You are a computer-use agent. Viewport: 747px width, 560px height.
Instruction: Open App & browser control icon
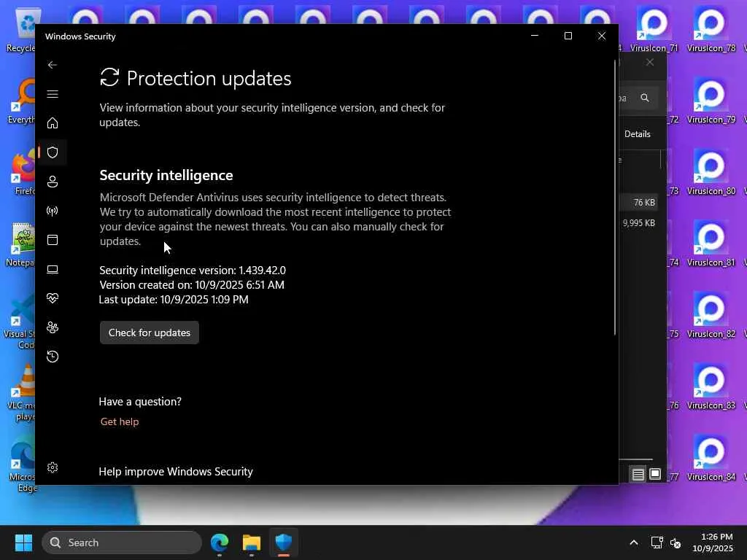[x=53, y=240]
